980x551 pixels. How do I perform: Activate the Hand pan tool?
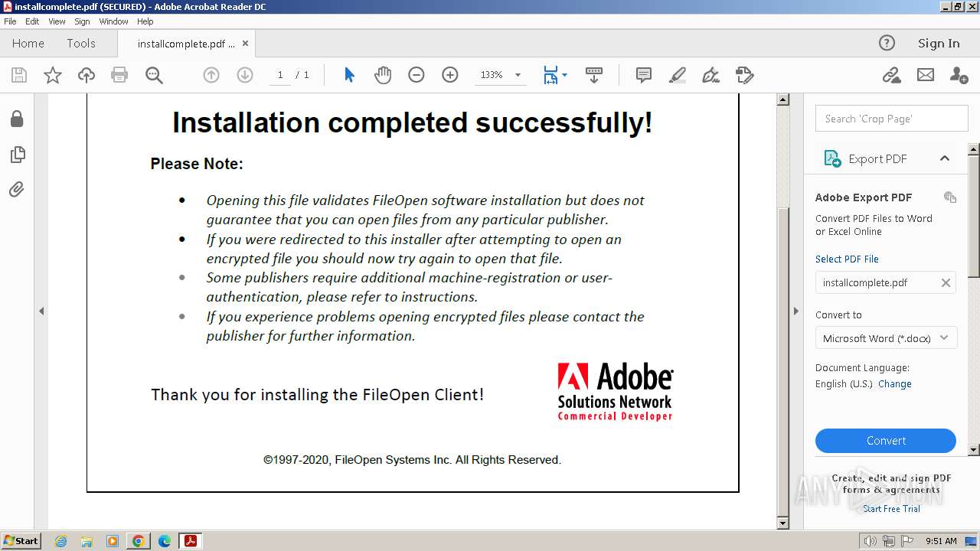click(x=383, y=75)
